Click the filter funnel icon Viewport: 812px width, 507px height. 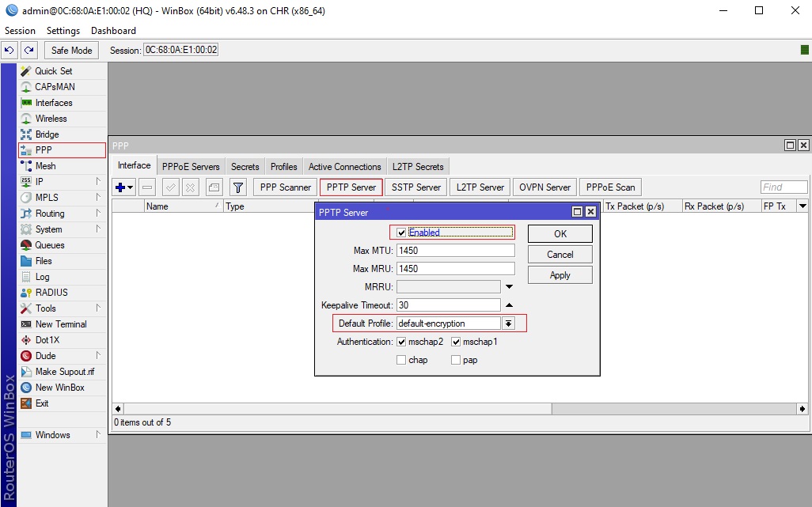point(237,187)
